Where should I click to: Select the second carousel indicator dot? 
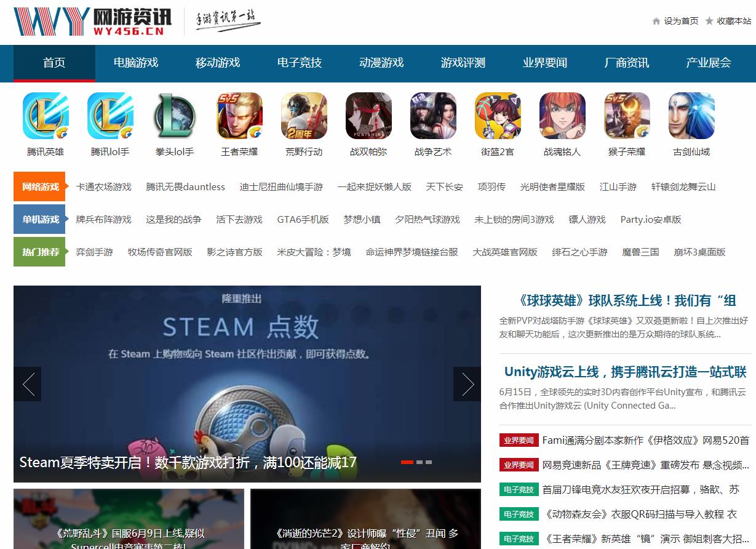420,462
